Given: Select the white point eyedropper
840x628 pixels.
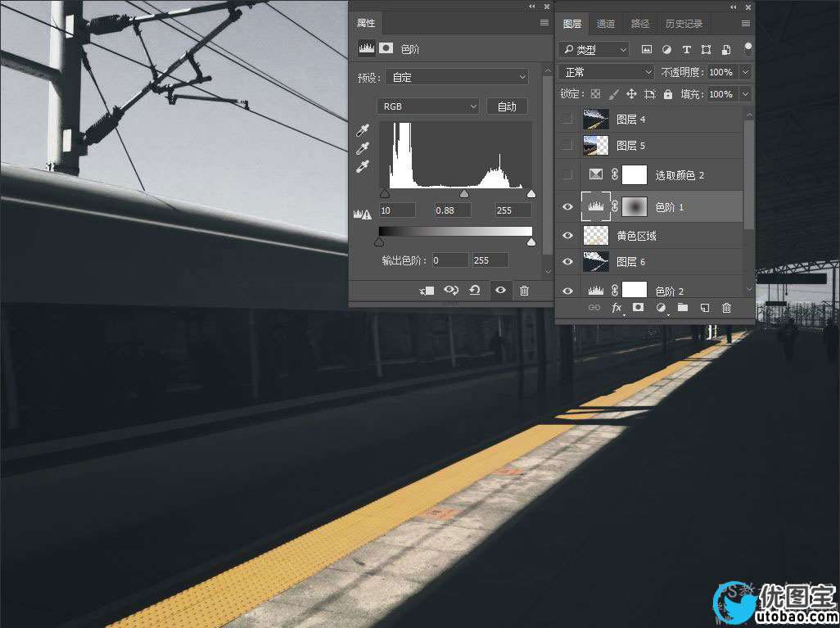Looking at the screenshot, I should [363, 167].
